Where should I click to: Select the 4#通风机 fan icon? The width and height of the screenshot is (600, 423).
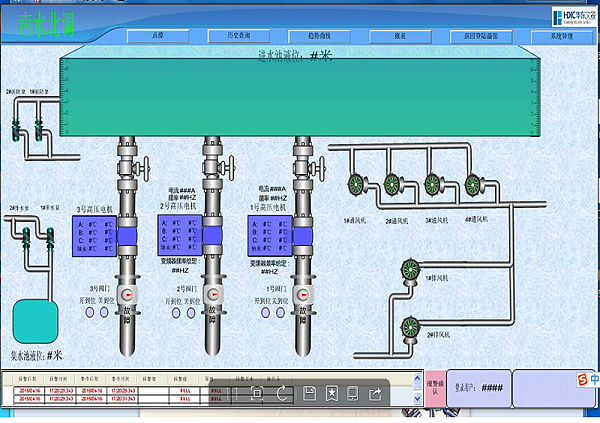click(x=475, y=184)
